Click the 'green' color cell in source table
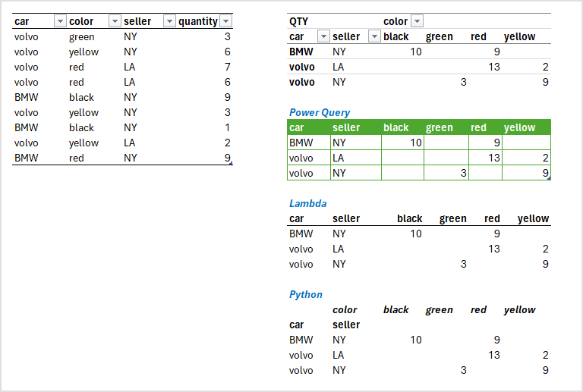This screenshot has height=392, width=583. (x=81, y=36)
